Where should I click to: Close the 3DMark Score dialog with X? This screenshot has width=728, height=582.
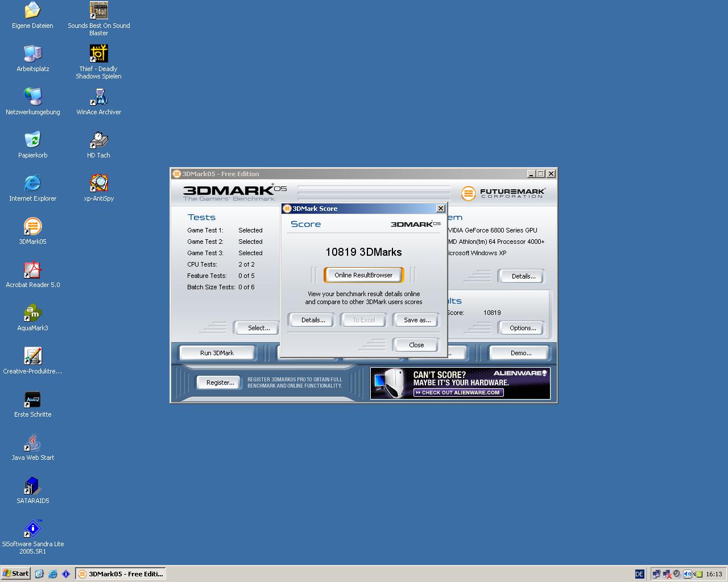pos(440,209)
